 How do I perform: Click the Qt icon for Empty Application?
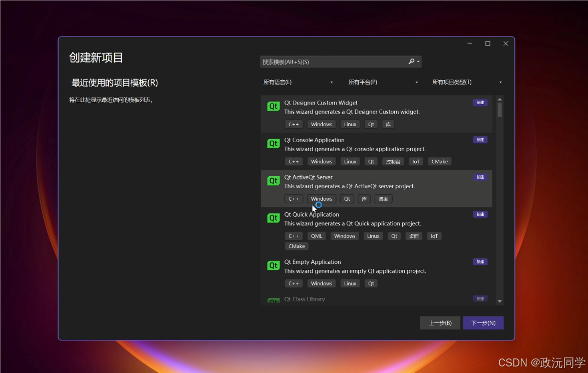(273, 265)
